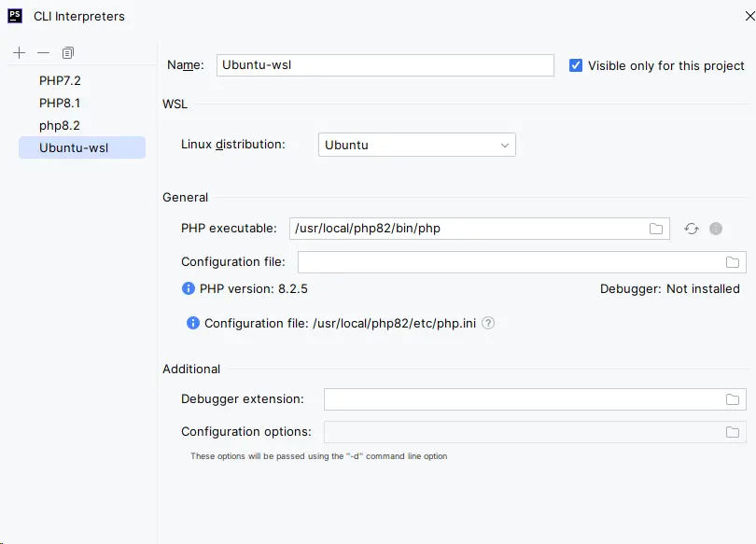
Task: Click the Configuration options label
Action: (x=246, y=431)
